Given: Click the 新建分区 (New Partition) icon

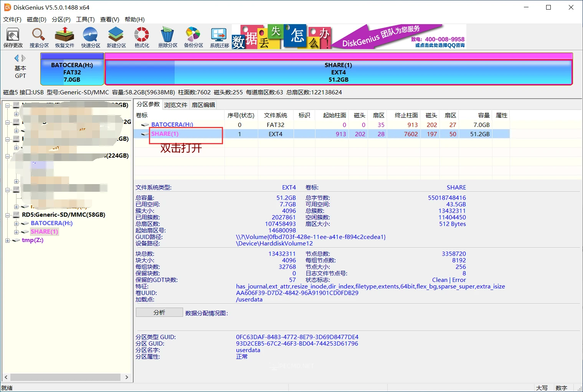Looking at the screenshot, I should (116, 38).
